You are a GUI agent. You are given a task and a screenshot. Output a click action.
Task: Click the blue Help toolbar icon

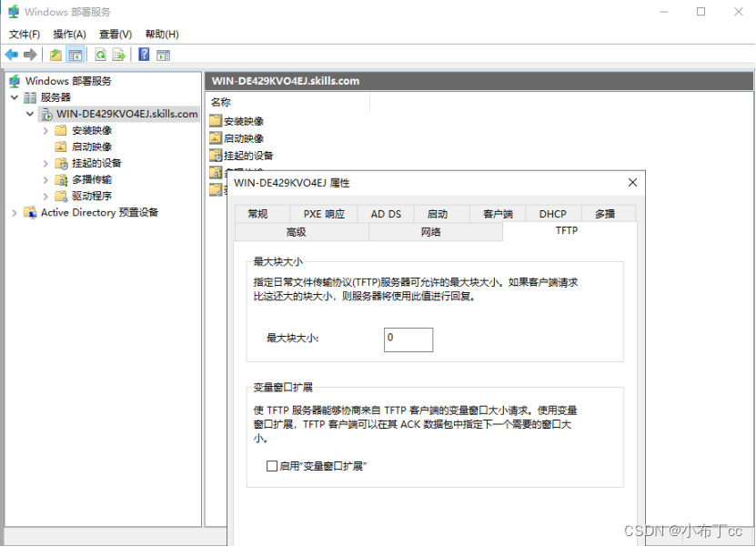[144, 55]
